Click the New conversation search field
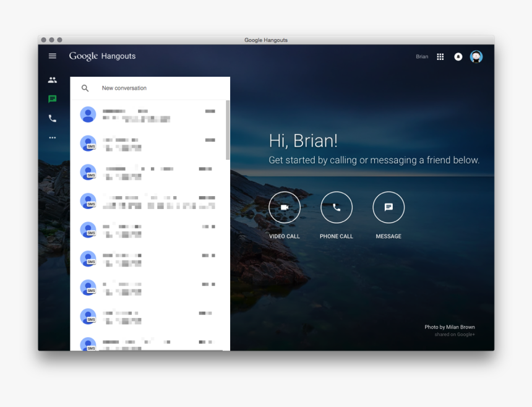 pos(155,88)
